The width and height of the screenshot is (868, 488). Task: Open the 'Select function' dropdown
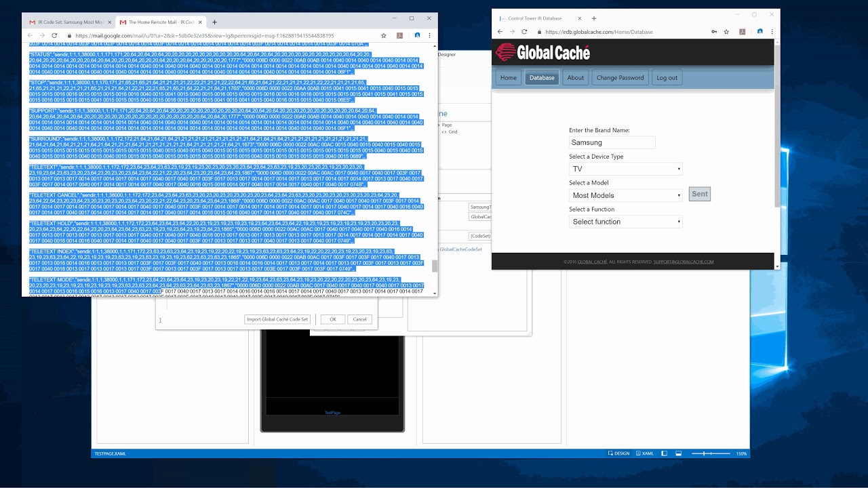[626, 222]
